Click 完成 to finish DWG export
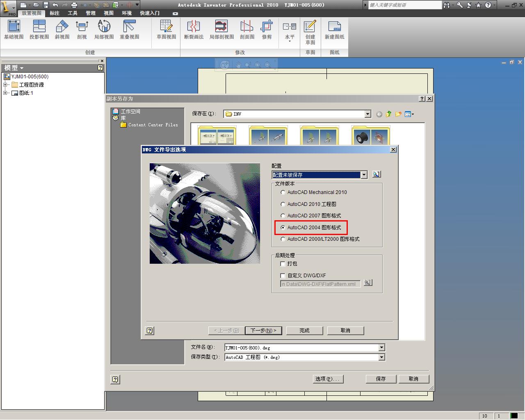 click(304, 331)
